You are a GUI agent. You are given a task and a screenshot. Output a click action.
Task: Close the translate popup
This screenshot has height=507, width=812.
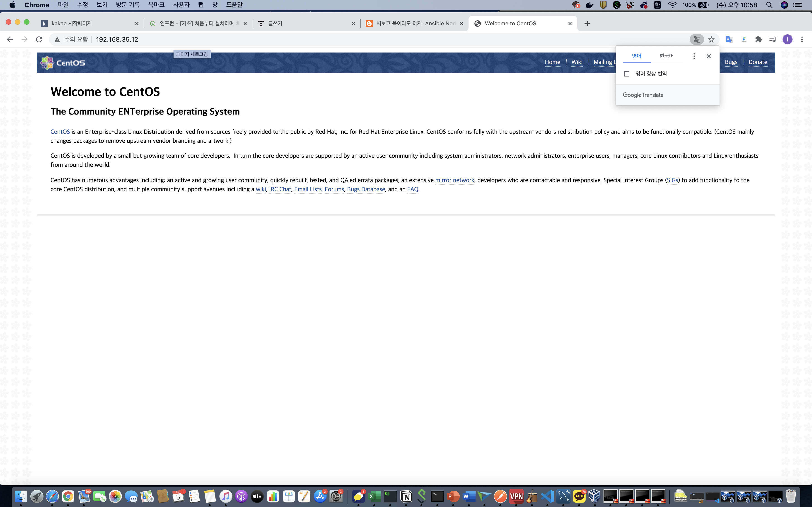708,56
